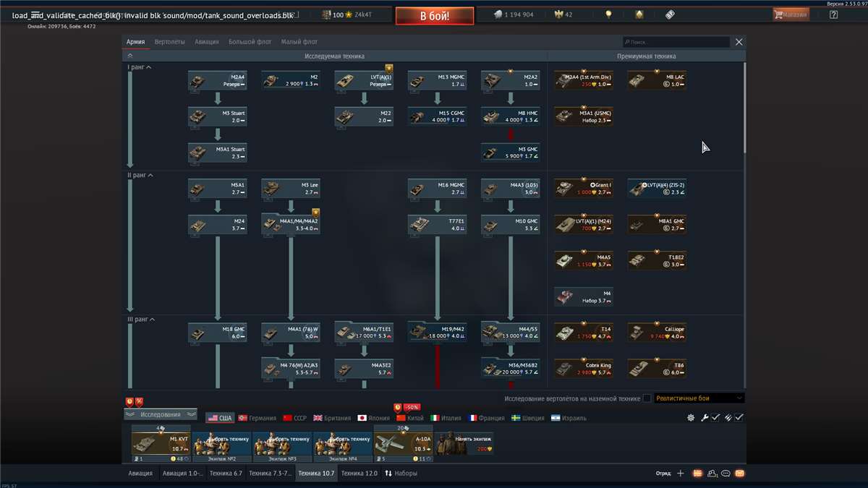Switch to the Вертолёты tab
The height and width of the screenshot is (488, 868).
[x=170, y=42]
